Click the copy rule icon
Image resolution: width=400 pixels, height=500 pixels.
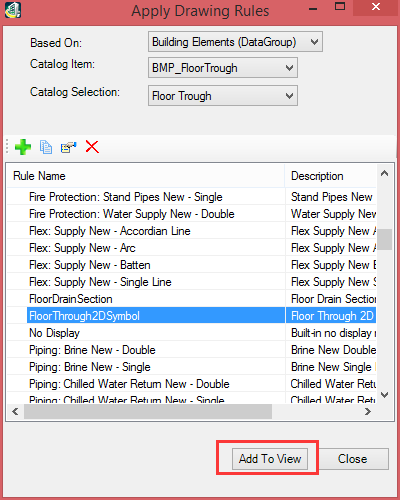click(46, 147)
